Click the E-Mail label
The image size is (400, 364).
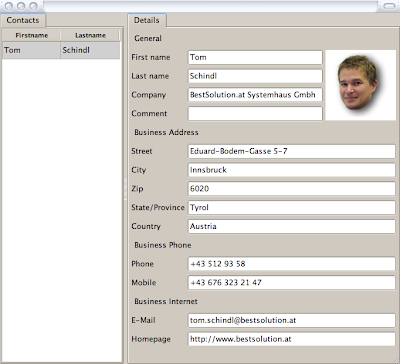143,320
